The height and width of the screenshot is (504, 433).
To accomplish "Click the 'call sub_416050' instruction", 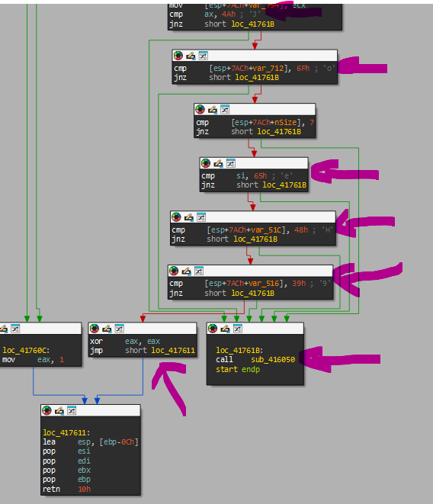I will (x=255, y=360).
